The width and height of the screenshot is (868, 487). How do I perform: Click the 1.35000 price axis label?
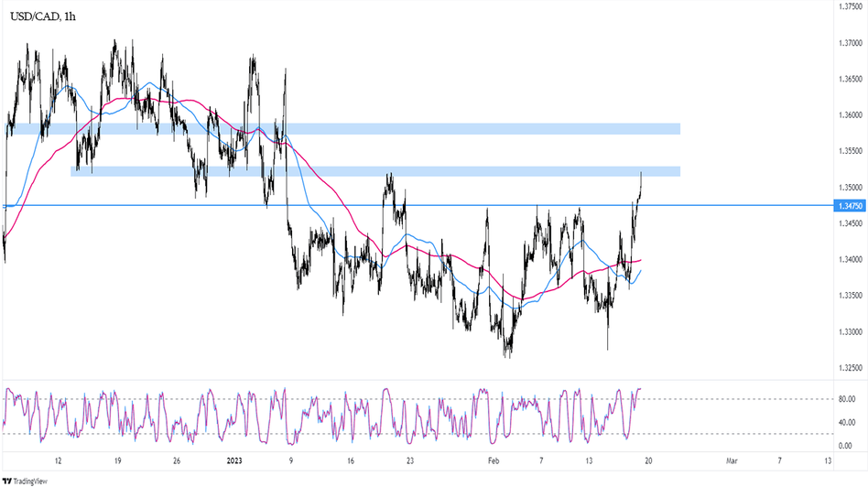pyautogui.click(x=851, y=188)
